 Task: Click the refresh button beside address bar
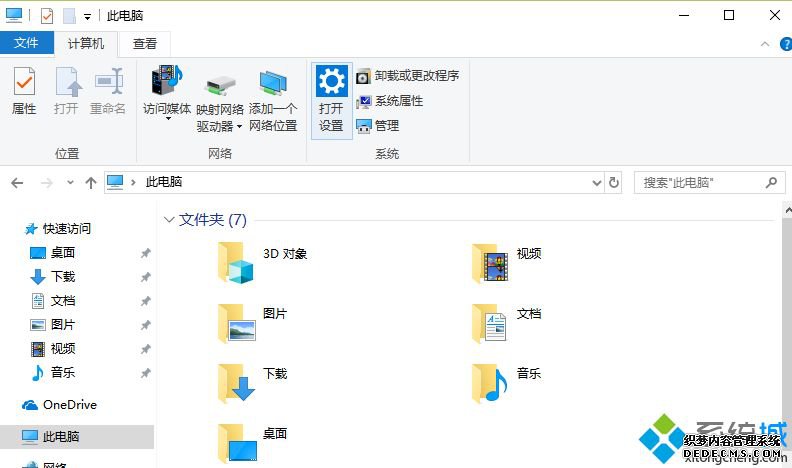(614, 183)
